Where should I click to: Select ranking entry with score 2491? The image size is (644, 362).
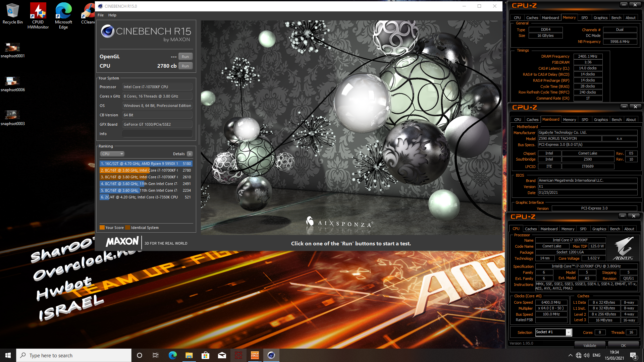[x=146, y=184]
